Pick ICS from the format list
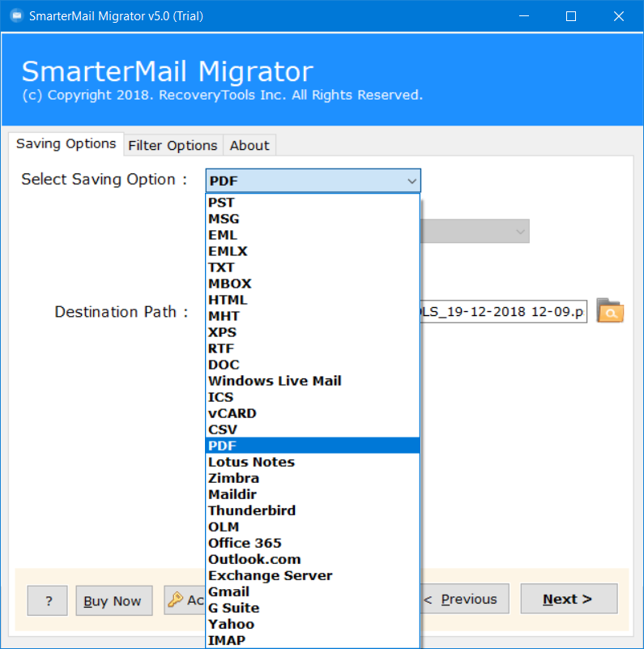 tap(313, 397)
